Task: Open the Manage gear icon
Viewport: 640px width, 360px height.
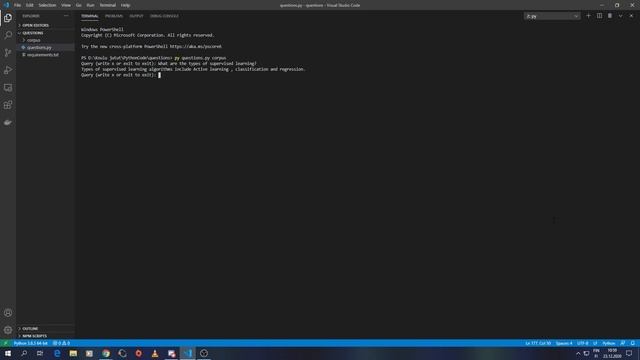Action: (8, 330)
